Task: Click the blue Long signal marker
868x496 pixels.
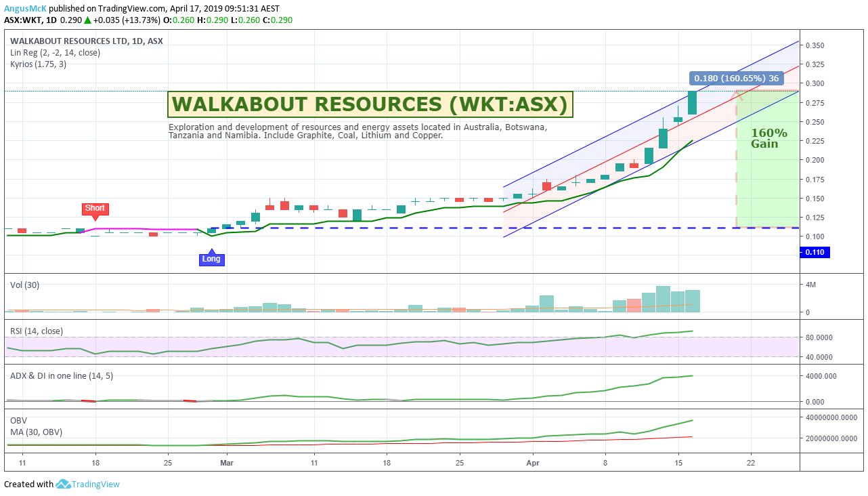Action: 211,257
